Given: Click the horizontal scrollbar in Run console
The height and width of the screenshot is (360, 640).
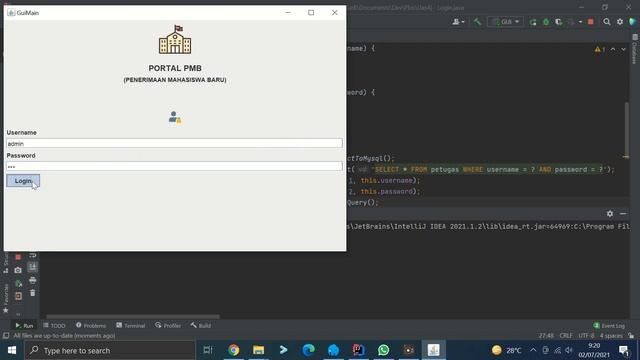Looking at the screenshot, I should pyautogui.click(x=133, y=316).
